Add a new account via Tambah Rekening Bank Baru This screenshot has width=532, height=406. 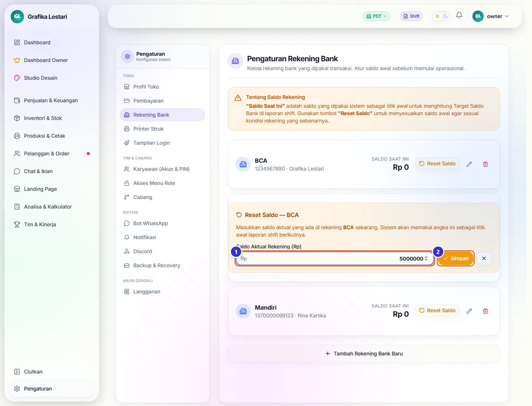coord(364,354)
